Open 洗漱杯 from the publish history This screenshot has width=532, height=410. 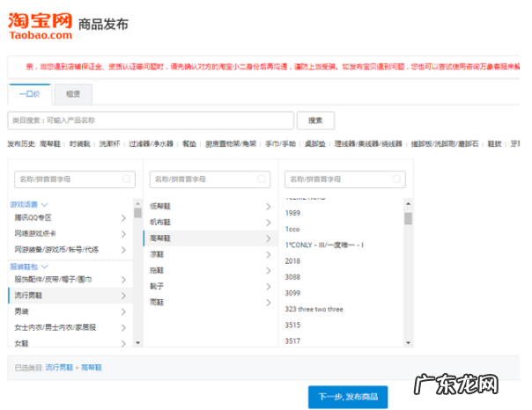(x=109, y=144)
